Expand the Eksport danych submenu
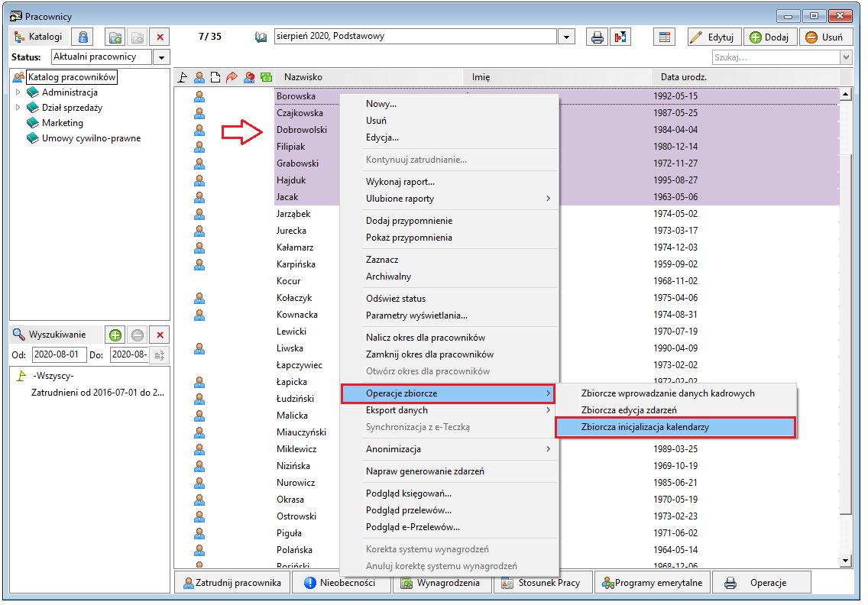868x605 pixels. [x=449, y=410]
